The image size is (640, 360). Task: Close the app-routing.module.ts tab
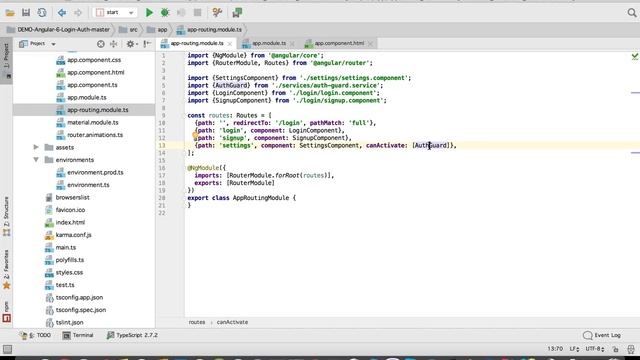click(x=230, y=44)
